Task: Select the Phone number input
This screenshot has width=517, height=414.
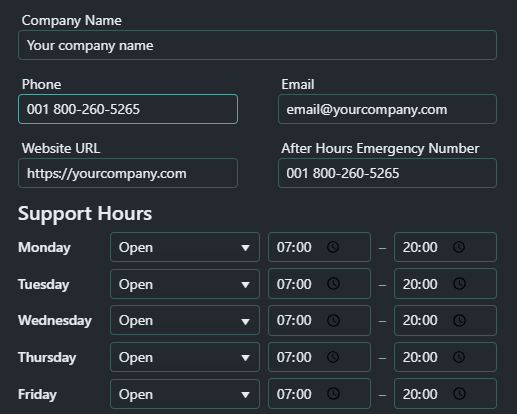Action: (128, 109)
